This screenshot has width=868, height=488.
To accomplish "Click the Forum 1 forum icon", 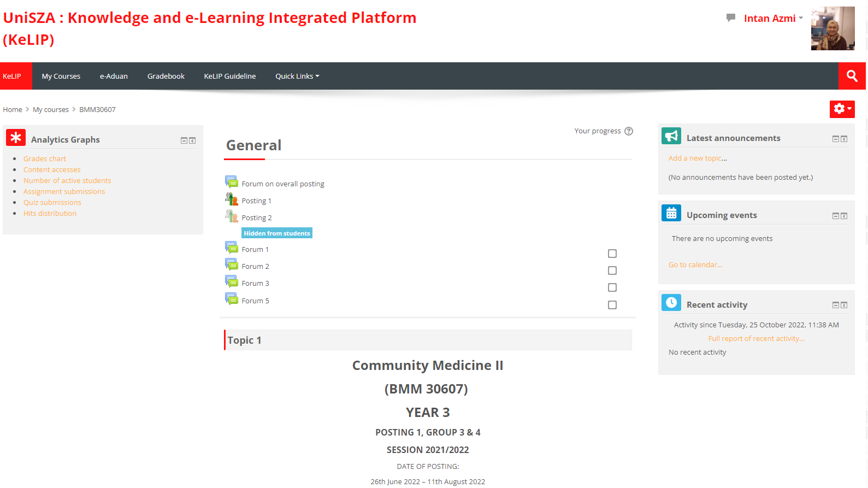I will pos(232,247).
